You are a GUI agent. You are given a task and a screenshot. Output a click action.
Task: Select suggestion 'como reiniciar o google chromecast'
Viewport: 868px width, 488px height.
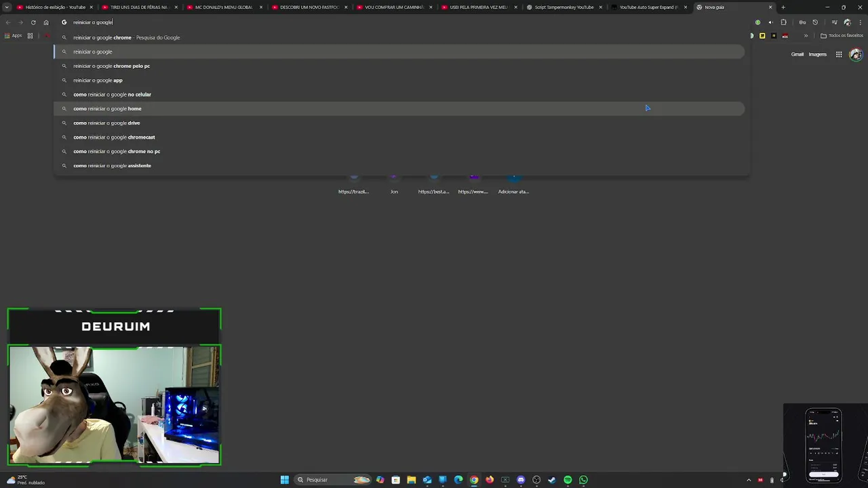point(399,137)
